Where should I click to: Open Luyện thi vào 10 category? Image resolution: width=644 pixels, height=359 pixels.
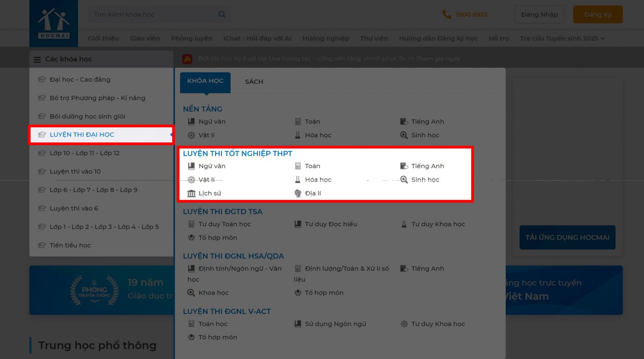pyautogui.click(x=101, y=172)
